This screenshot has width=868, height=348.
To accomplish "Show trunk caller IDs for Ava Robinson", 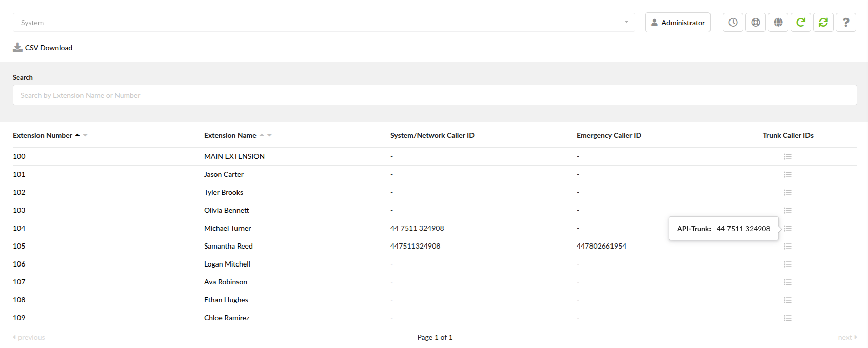I will click(x=787, y=282).
